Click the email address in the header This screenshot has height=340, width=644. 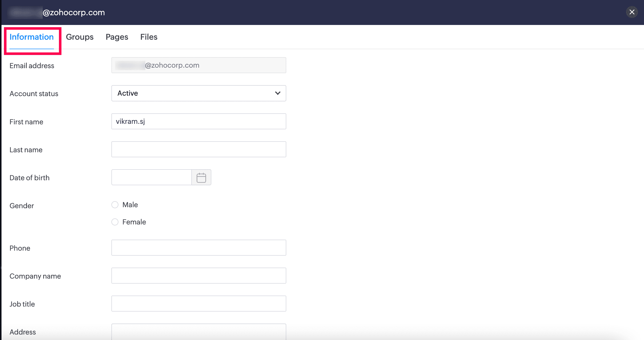tap(73, 12)
